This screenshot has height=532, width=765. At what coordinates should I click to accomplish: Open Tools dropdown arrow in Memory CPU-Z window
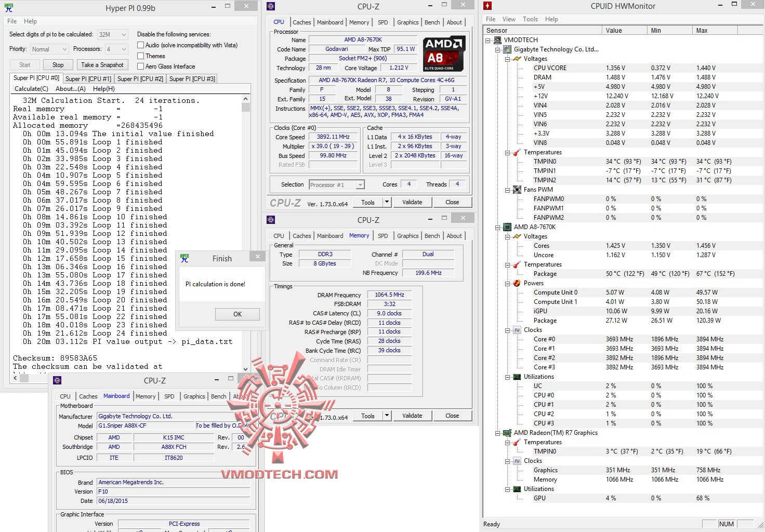pos(387,416)
